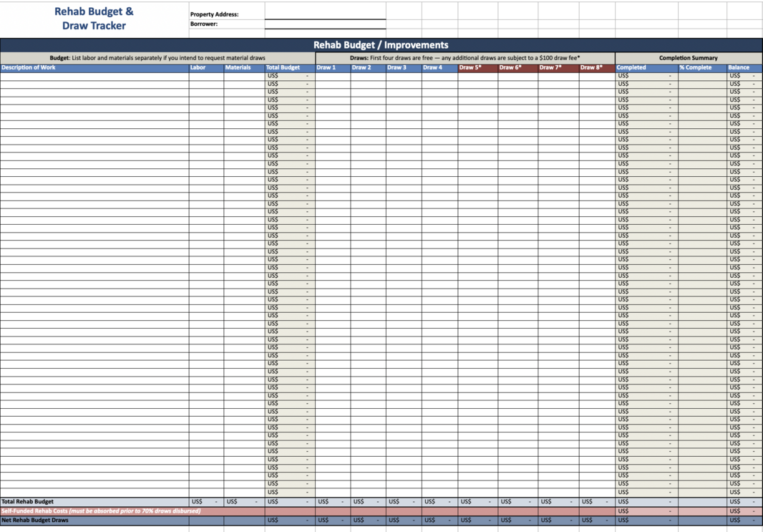Image resolution: width=763 pixels, height=532 pixels.
Task: Click the Rehab Budget / Improvements title banner
Action: pos(381,45)
